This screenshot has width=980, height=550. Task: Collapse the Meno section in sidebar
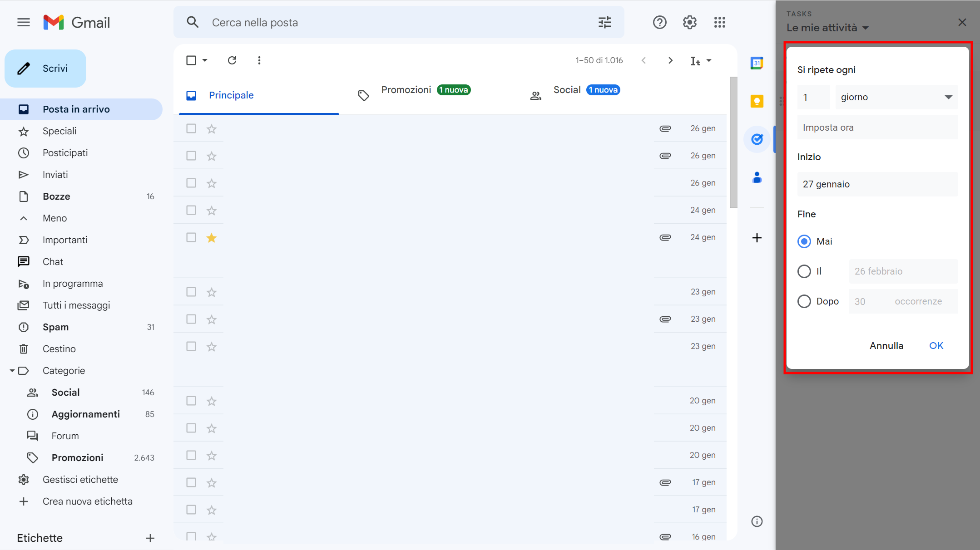[x=54, y=218]
